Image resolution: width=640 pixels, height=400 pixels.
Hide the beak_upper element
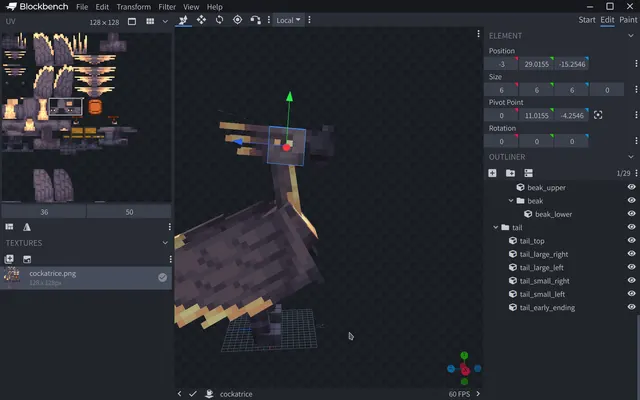coord(631,187)
